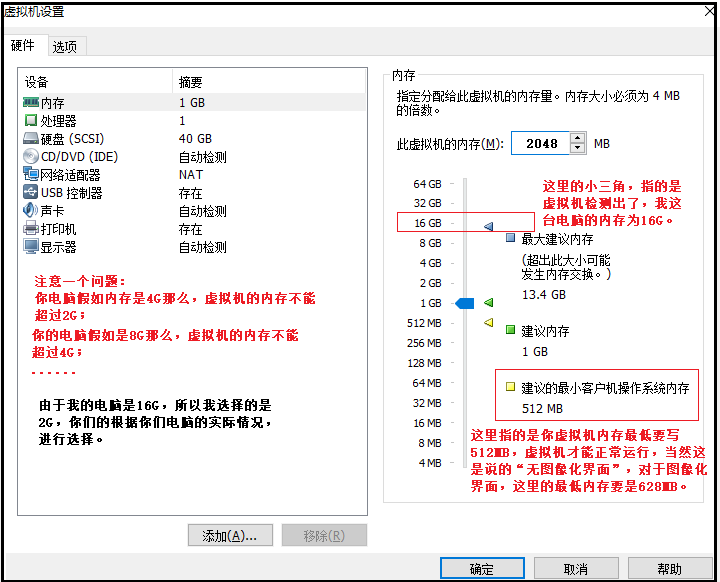
Task: Select the USB 控制器 row label
Action: point(72,193)
